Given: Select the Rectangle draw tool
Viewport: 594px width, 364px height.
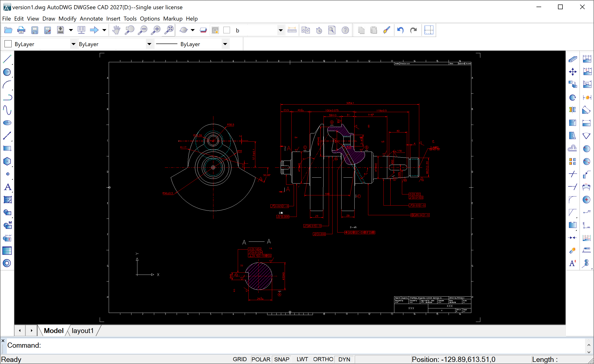Looking at the screenshot, I should [7, 148].
